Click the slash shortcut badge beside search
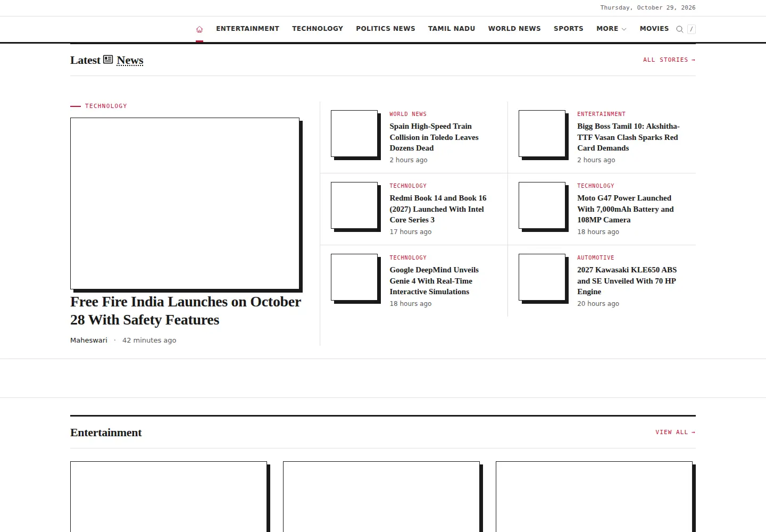 click(692, 29)
